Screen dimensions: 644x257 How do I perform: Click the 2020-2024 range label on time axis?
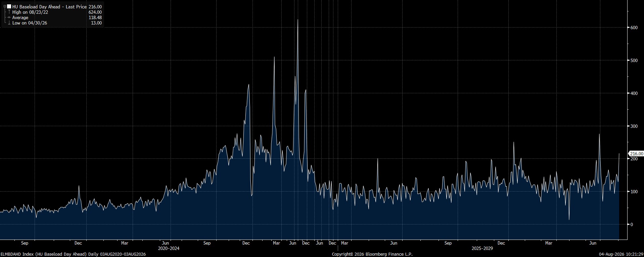tap(169, 249)
